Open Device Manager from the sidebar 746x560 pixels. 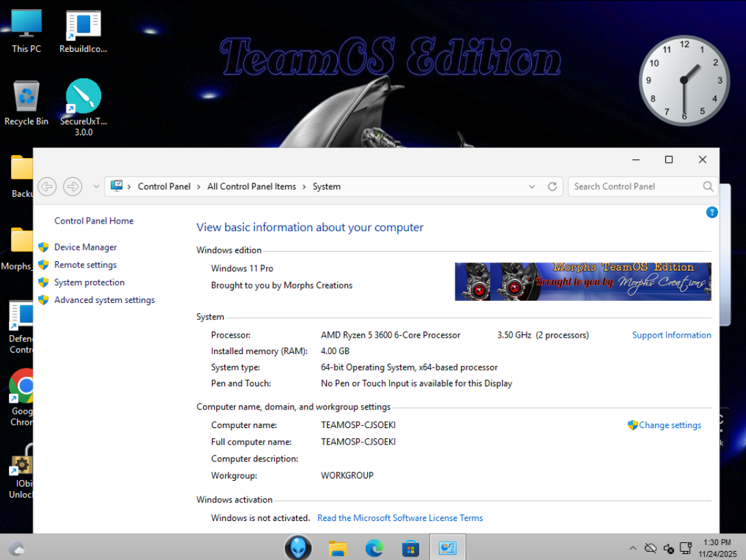tap(85, 248)
